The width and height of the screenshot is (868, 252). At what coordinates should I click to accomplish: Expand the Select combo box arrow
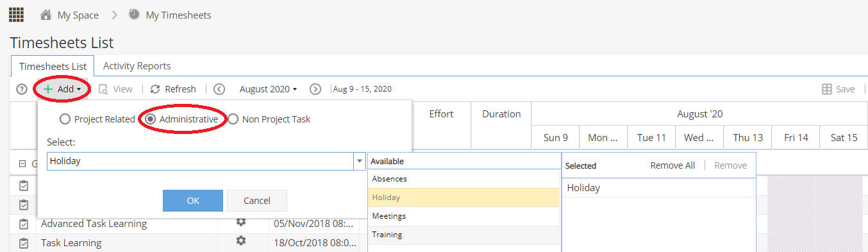pos(360,161)
